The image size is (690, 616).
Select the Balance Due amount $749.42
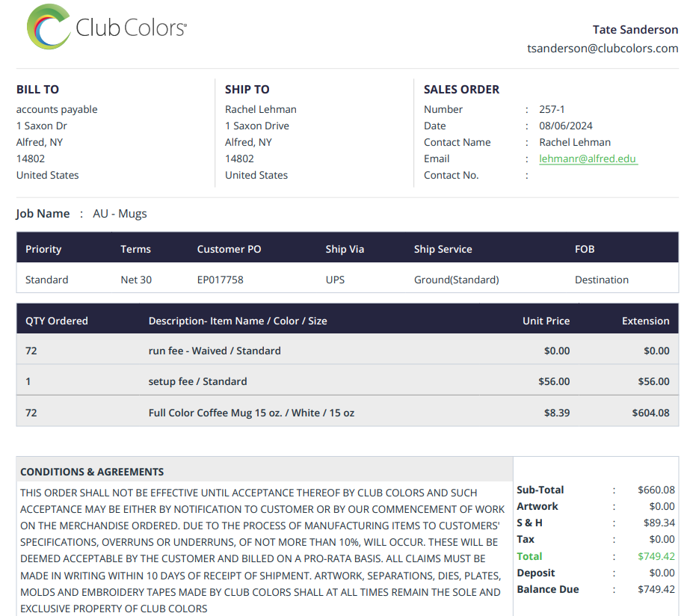(x=656, y=590)
